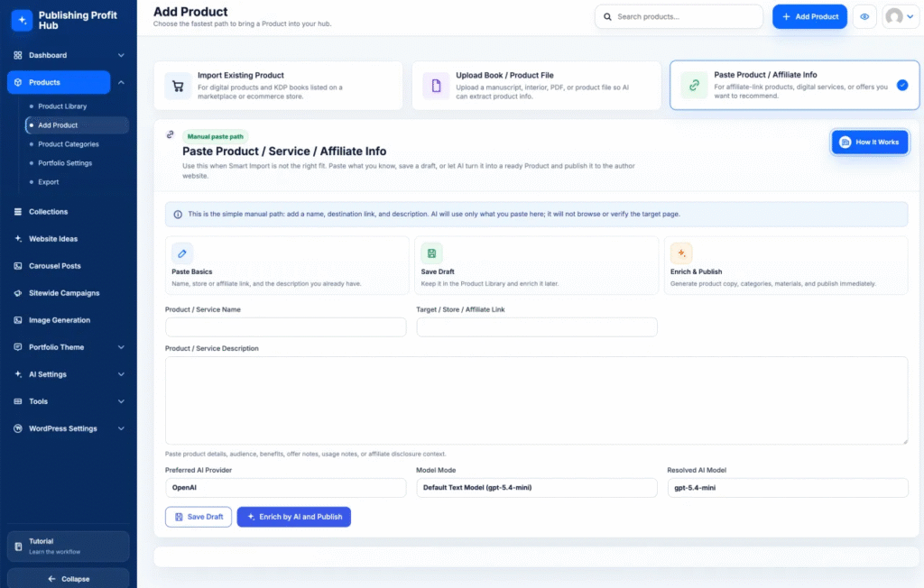Screen dimensions: 924x588
Task: Click Enrich by AI and Publish button
Action: [294, 517]
